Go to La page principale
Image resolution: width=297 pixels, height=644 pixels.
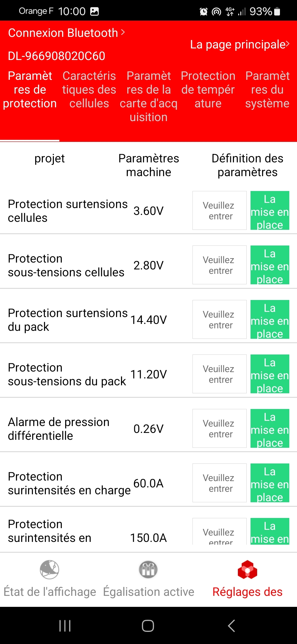[x=240, y=44]
